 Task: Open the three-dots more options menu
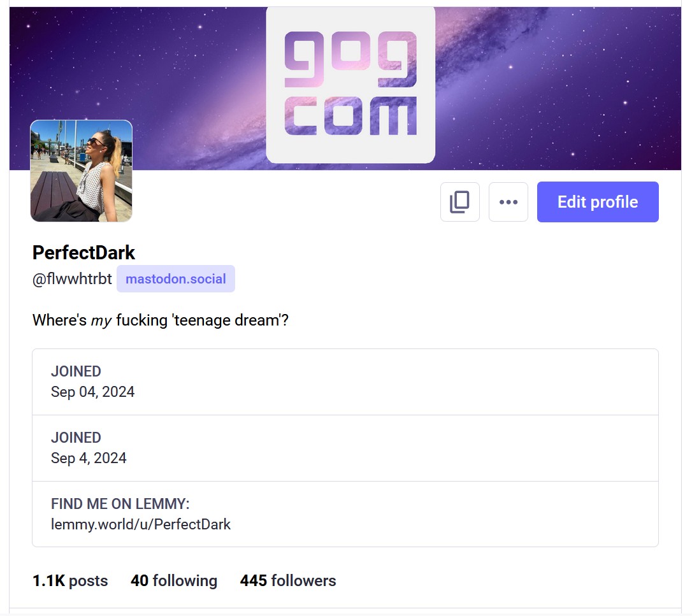click(x=508, y=202)
